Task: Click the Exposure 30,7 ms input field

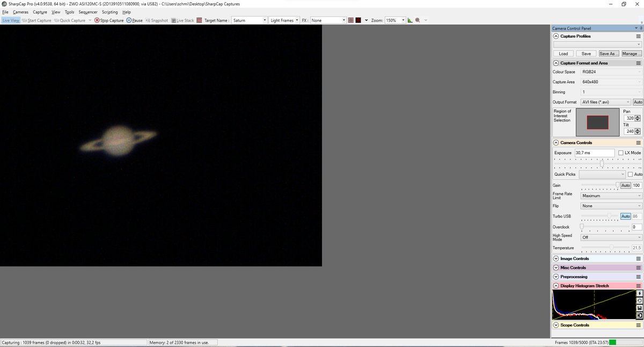Action: tap(594, 153)
